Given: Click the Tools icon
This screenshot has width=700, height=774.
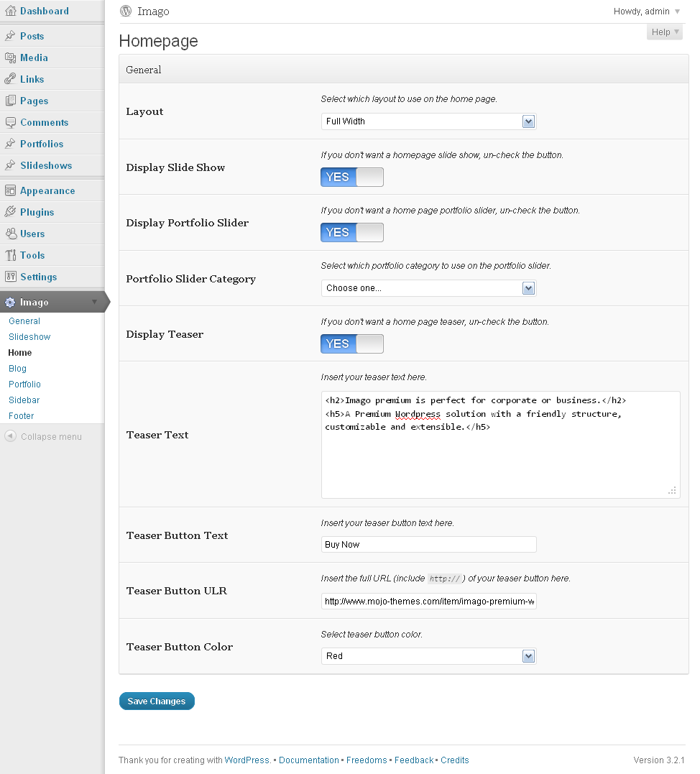Looking at the screenshot, I should click(x=10, y=255).
